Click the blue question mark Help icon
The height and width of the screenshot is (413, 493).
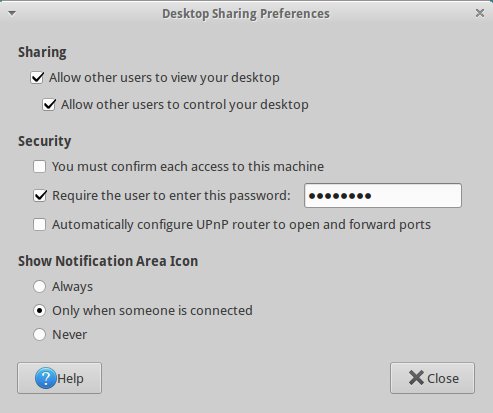[46, 378]
